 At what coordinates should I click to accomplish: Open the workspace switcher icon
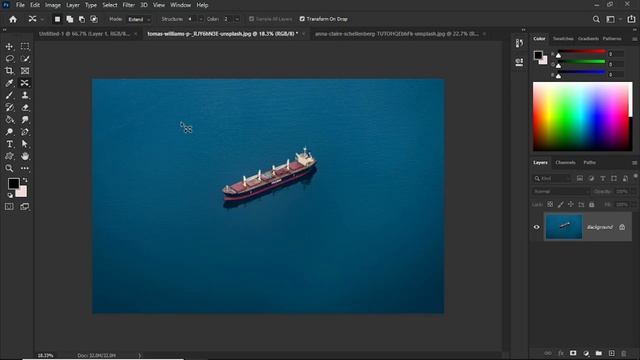tap(611, 19)
